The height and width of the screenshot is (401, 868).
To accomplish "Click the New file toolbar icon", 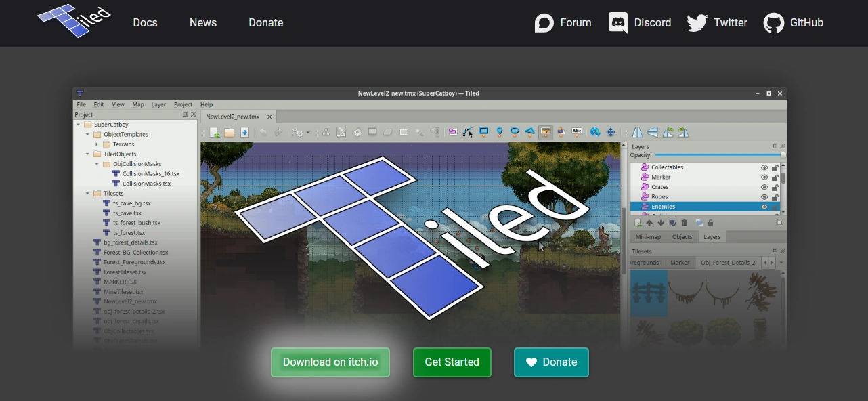I will click(215, 132).
